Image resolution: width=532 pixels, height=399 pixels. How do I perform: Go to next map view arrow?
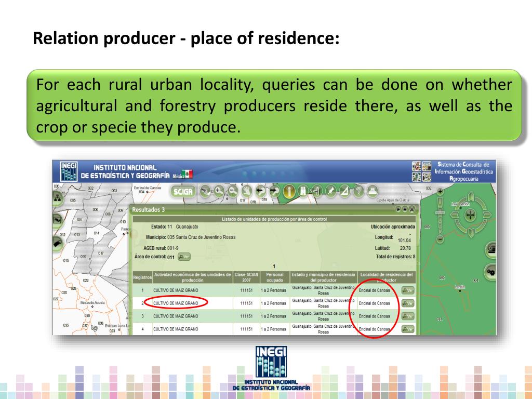click(274, 191)
